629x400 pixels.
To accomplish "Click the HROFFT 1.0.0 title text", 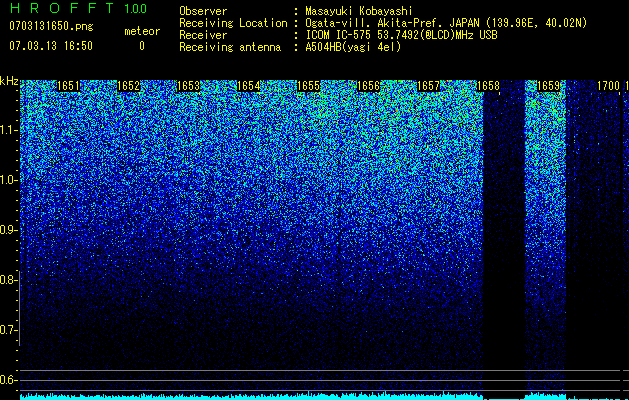I will [x=79, y=8].
